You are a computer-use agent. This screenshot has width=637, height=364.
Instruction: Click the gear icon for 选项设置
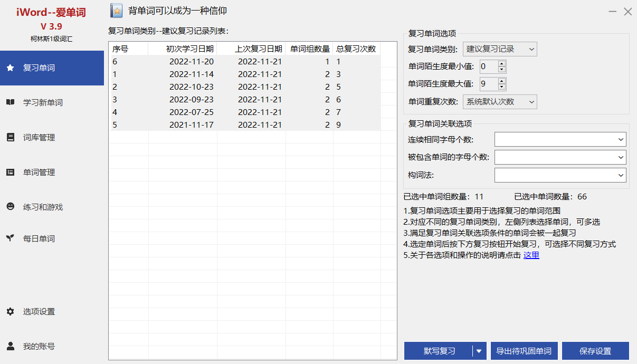pos(10,311)
